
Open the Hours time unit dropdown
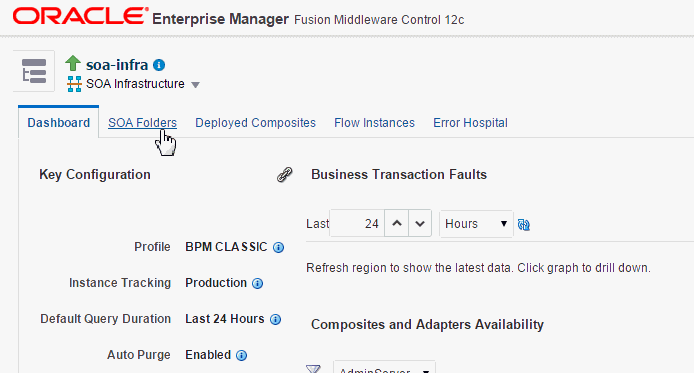[x=476, y=224]
